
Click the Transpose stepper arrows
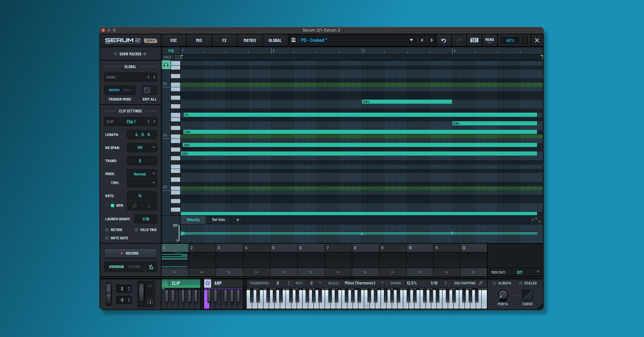coord(289,283)
